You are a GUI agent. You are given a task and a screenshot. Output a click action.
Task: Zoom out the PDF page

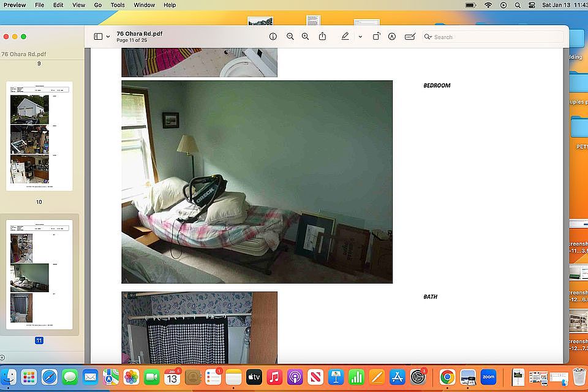tap(290, 37)
